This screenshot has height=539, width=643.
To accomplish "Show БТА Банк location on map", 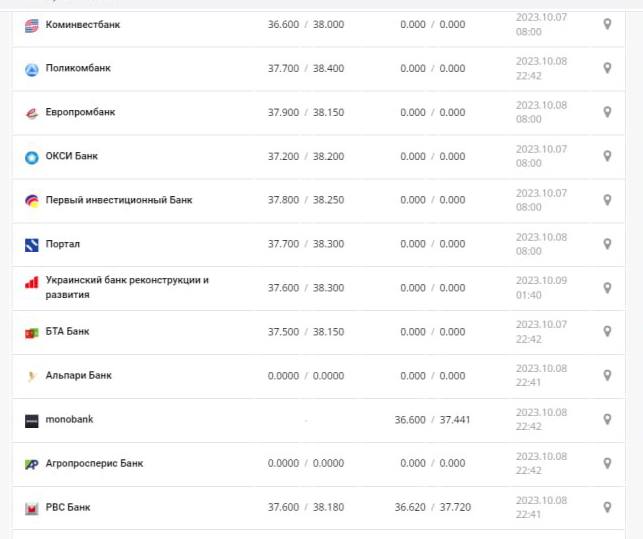I will (607, 331).
